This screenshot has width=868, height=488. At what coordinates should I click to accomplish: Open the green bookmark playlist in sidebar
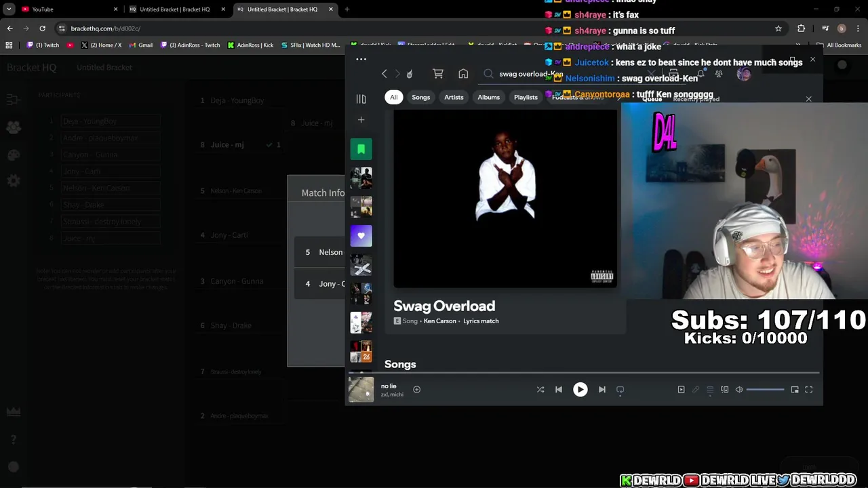(x=361, y=149)
